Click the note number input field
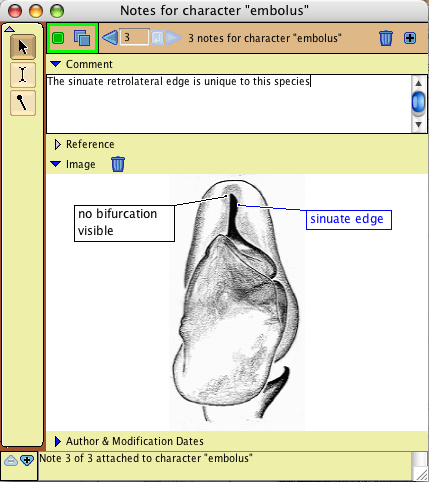 (134, 37)
